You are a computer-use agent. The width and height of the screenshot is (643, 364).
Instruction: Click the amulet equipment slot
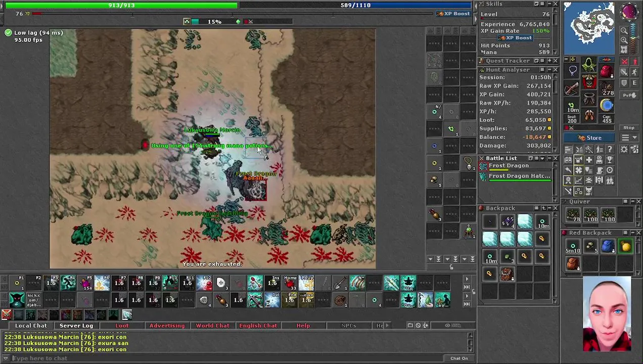(x=573, y=70)
